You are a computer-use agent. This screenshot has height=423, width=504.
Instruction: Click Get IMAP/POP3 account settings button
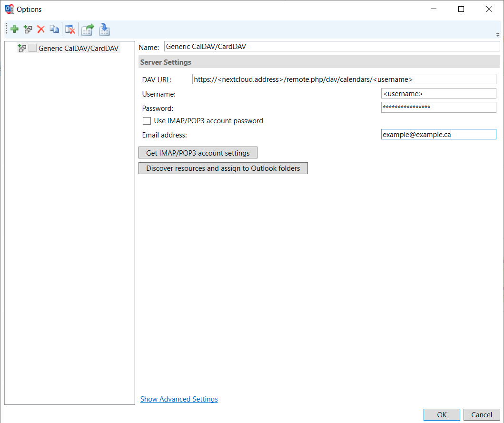pyautogui.click(x=198, y=153)
